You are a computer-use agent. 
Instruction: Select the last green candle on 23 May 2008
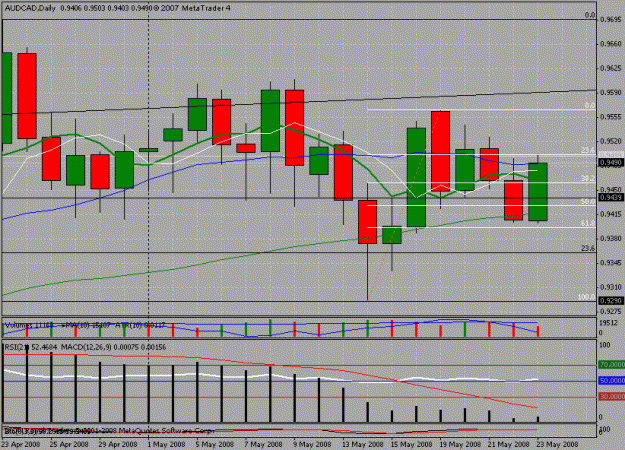click(538, 191)
